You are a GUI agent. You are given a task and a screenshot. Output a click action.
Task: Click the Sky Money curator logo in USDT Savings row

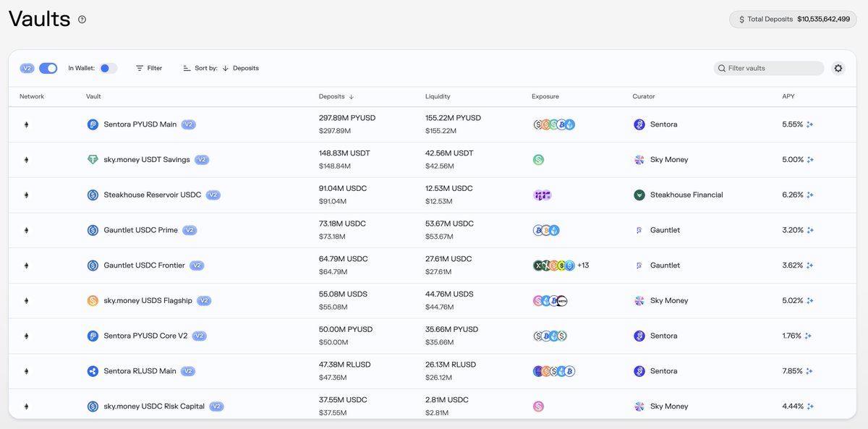pos(639,160)
